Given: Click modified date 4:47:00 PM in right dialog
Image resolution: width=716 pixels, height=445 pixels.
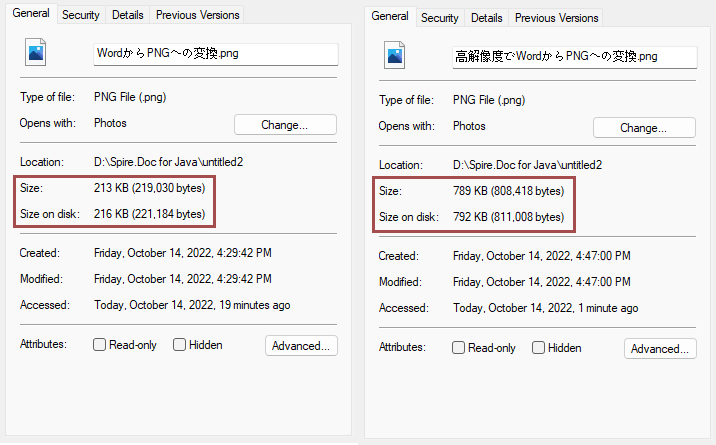Looking at the screenshot, I should (542, 282).
